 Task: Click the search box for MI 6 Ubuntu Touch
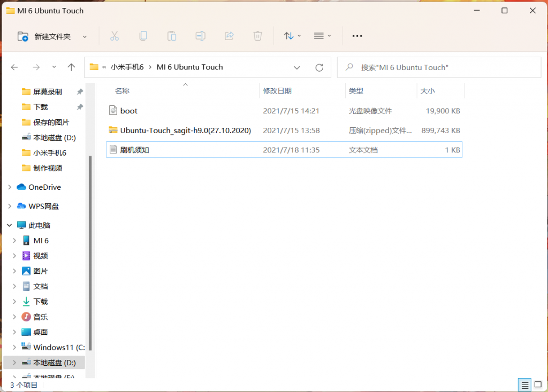[x=439, y=67]
